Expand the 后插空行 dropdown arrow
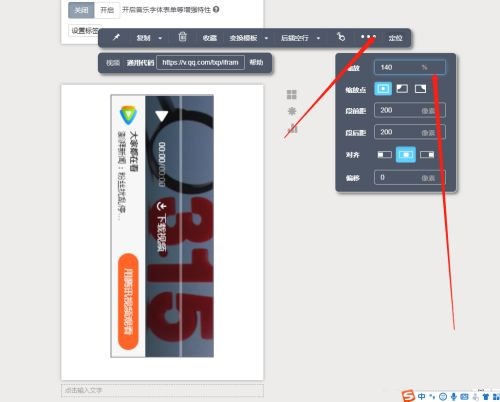Screen dimensions: 500x402 click(318, 38)
